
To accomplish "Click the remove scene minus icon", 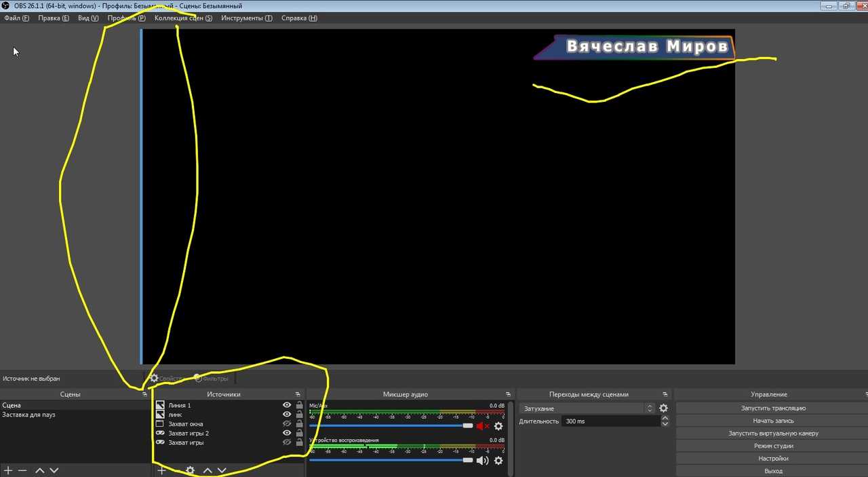I will (x=22, y=470).
